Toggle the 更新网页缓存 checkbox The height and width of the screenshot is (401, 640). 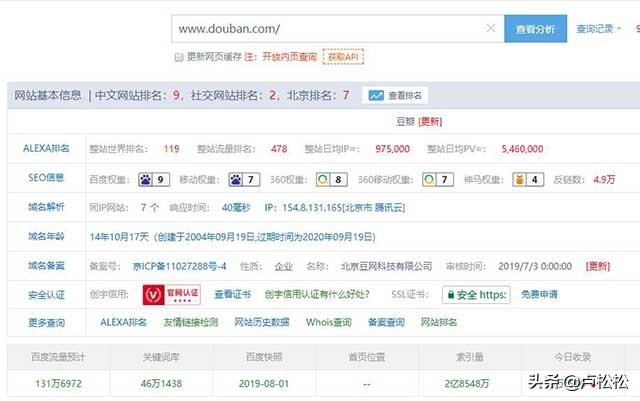pos(179,58)
